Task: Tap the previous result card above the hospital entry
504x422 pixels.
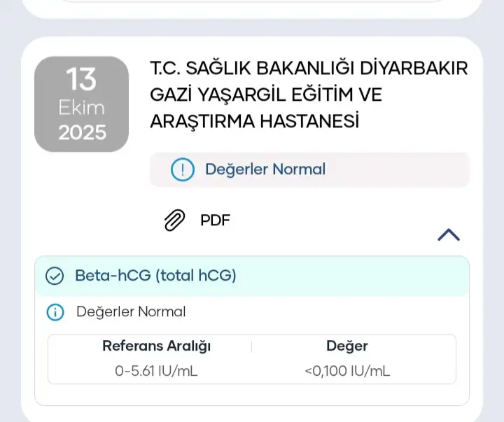Action: click(252, 7)
